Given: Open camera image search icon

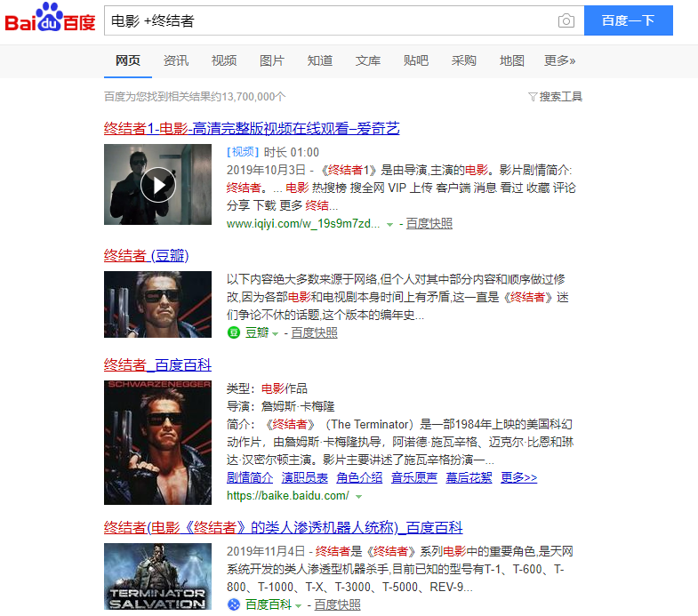Looking at the screenshot, I should click(566, 20).
